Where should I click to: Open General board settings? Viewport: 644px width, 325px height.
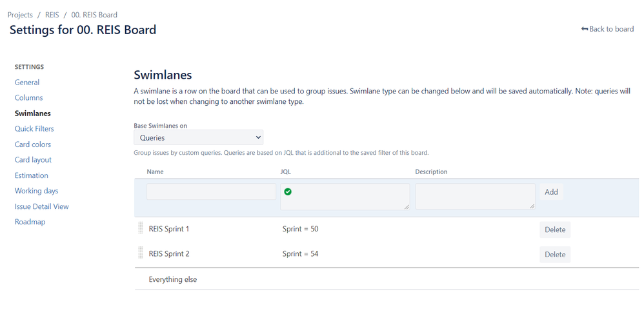(27, 83)
